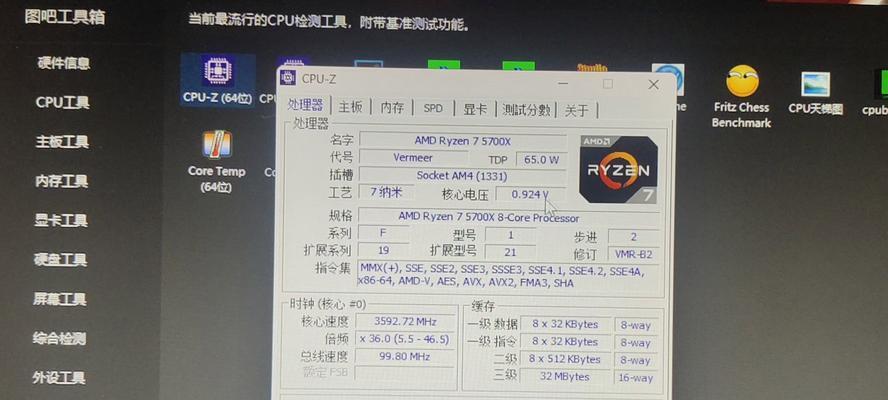This screenshot has width=888, height=400.
Task: Click the 7纳米 process value
Action: click(386, 192)
